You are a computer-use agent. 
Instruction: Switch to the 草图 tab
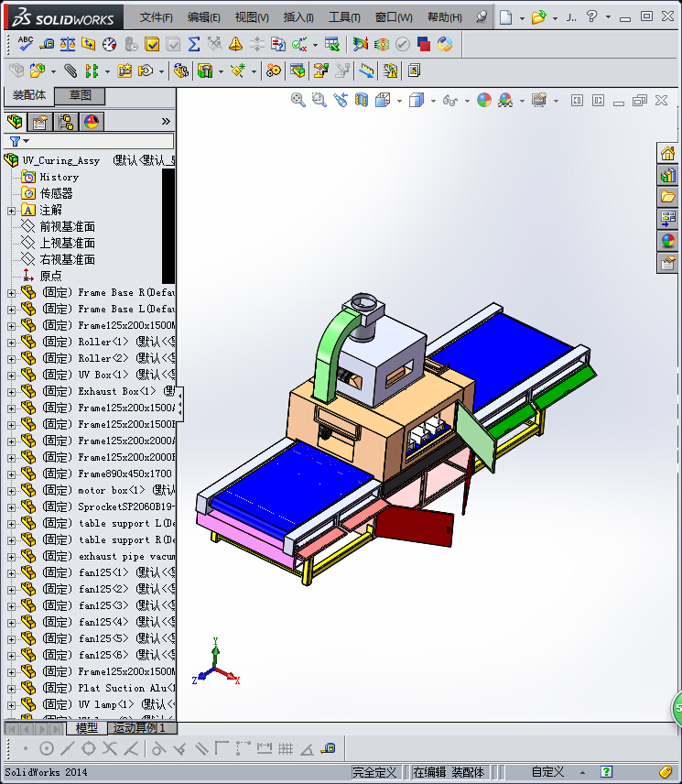click(80, 95)
